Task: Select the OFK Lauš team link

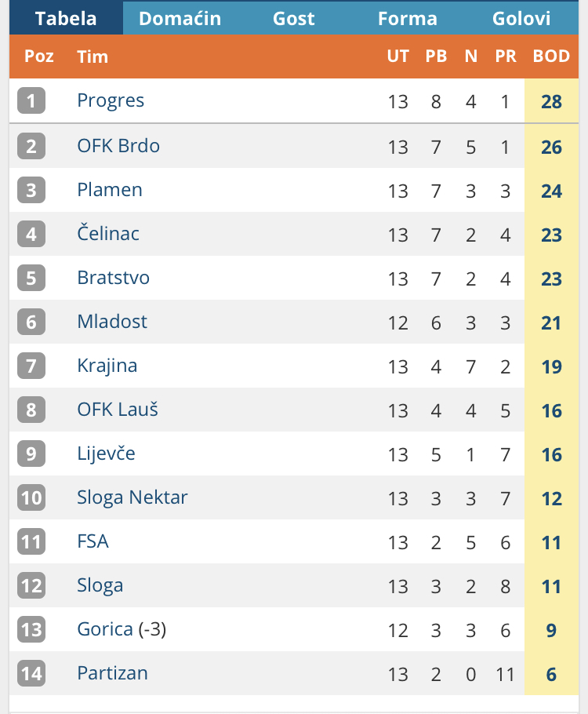Action: tap(118, 409)
